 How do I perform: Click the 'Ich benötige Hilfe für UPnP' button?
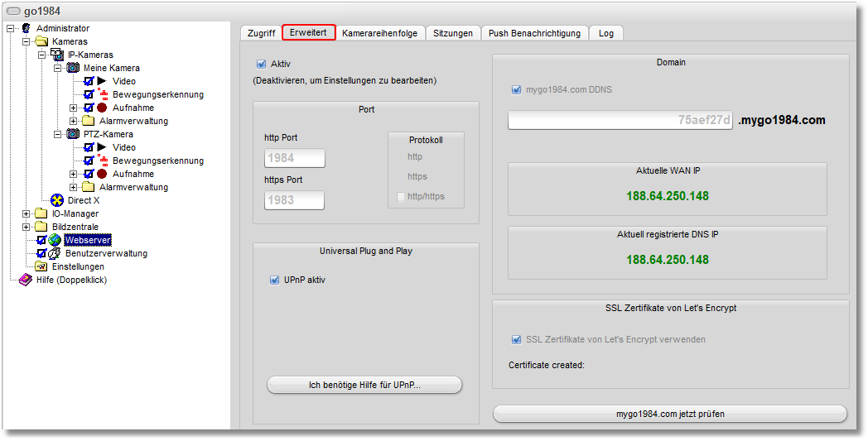point(364,385)
